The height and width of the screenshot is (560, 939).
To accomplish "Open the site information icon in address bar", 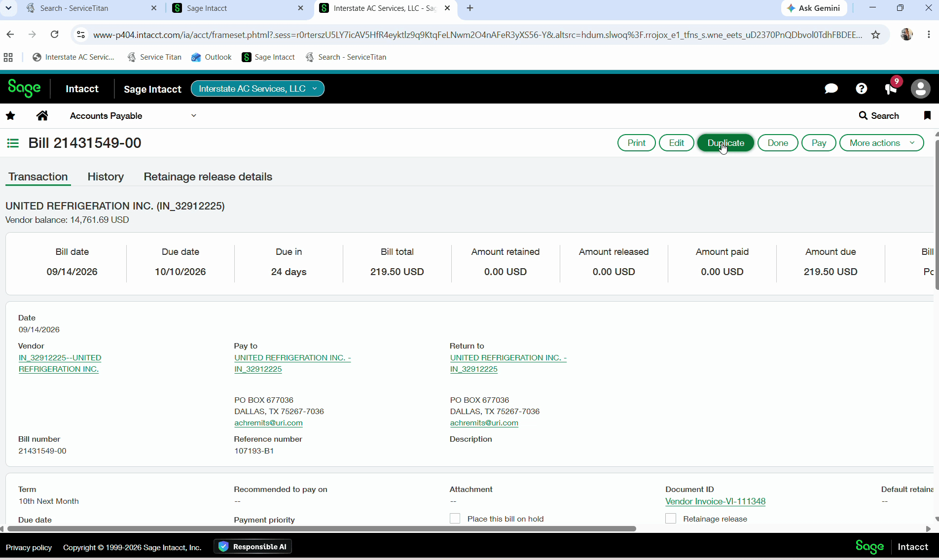I will 81,35.
